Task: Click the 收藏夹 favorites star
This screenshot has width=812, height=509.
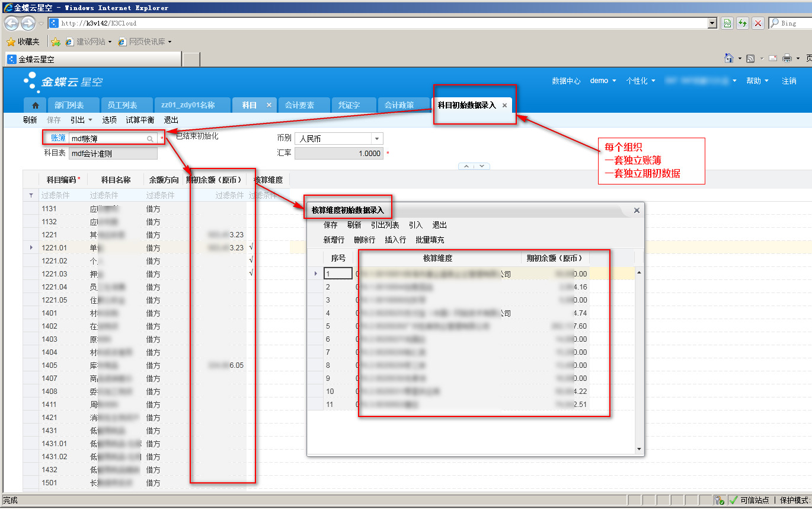Action: (11, 42)
